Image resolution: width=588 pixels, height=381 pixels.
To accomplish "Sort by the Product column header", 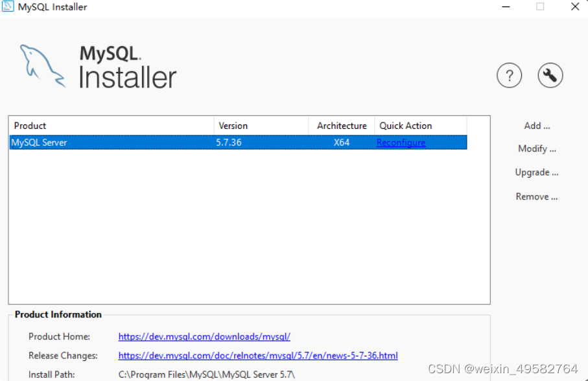I will 30,126.
